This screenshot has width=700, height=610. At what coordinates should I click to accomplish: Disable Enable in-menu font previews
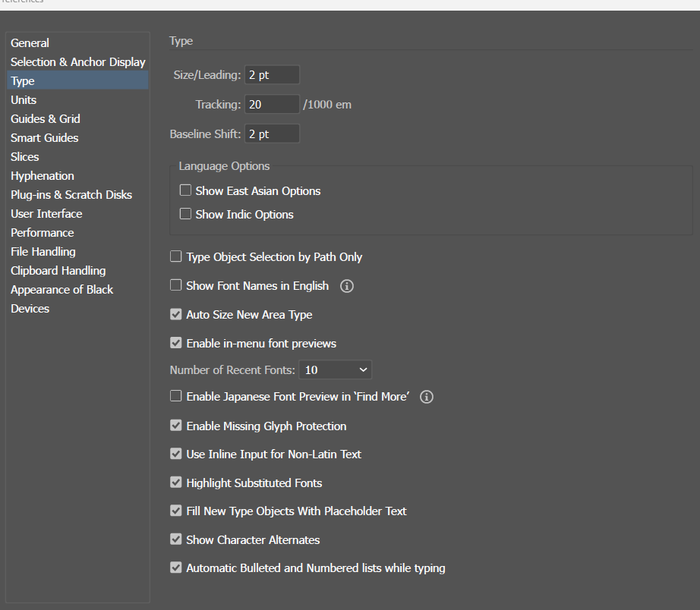click(x=176, y=343)
